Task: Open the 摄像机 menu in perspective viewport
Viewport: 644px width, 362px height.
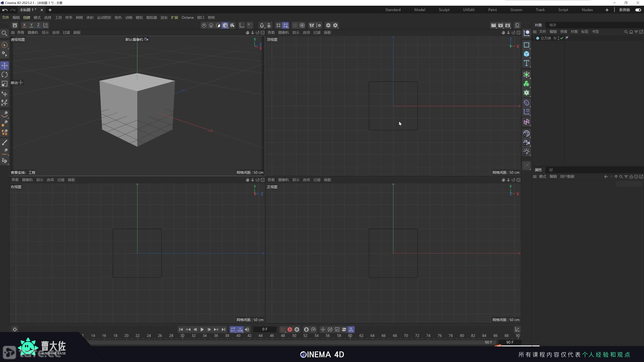Action: point(33,32)
